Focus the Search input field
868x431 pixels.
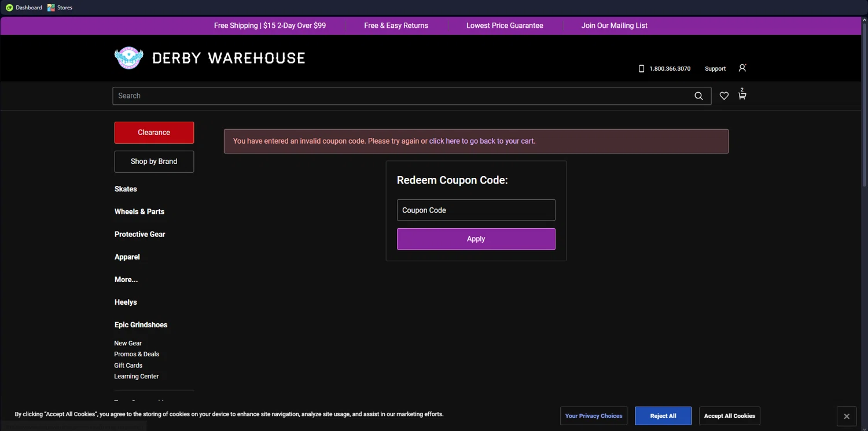coord(402,96)
